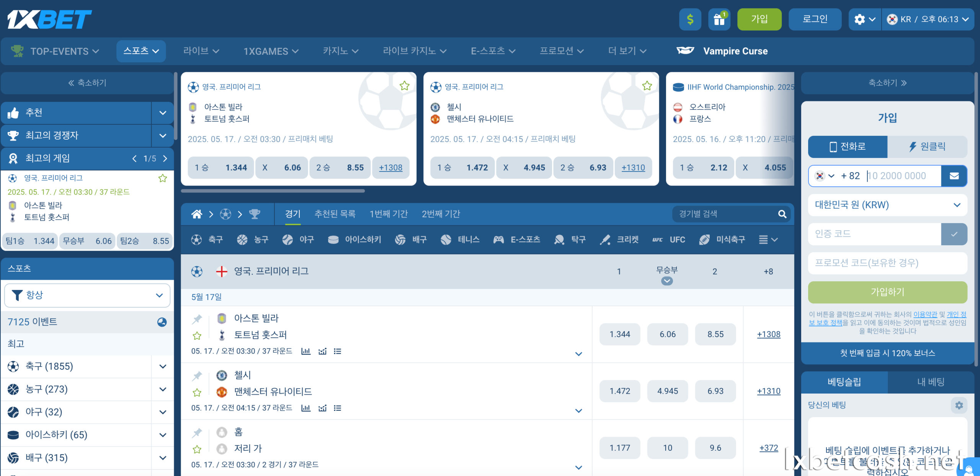Image resolution: width=980 pixels, height=476 pixels.
Task: Favorite 아스톤 빌라 match in the list
Action: [x=197, y=336]
